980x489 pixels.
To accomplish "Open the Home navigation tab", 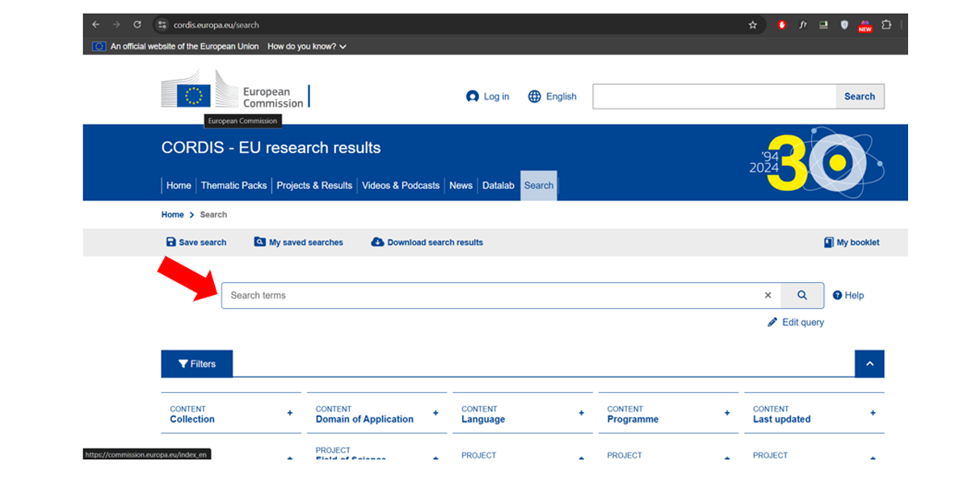I will pos(179,185).
